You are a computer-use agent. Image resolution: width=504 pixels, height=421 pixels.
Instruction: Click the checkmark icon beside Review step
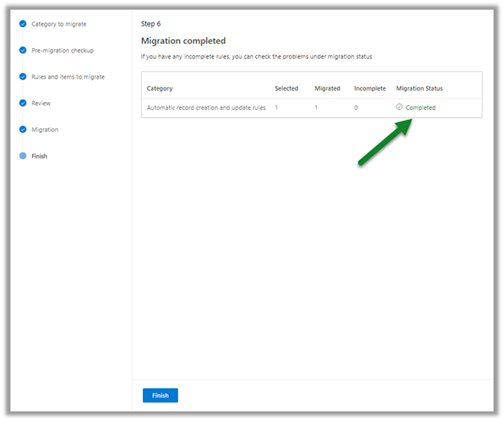22,103
